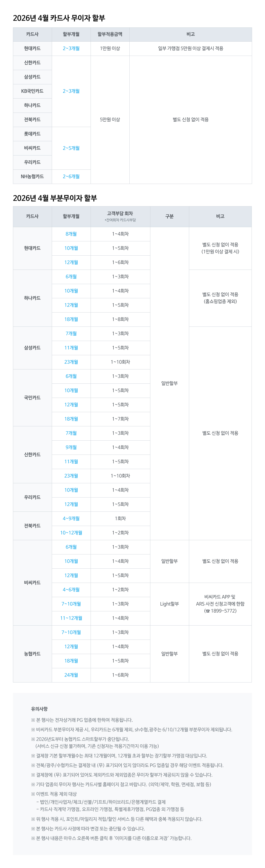Select the 8개월 option under 현대카드
The height and width of the screenshot is (868, 265).
(x=71, y=234)
